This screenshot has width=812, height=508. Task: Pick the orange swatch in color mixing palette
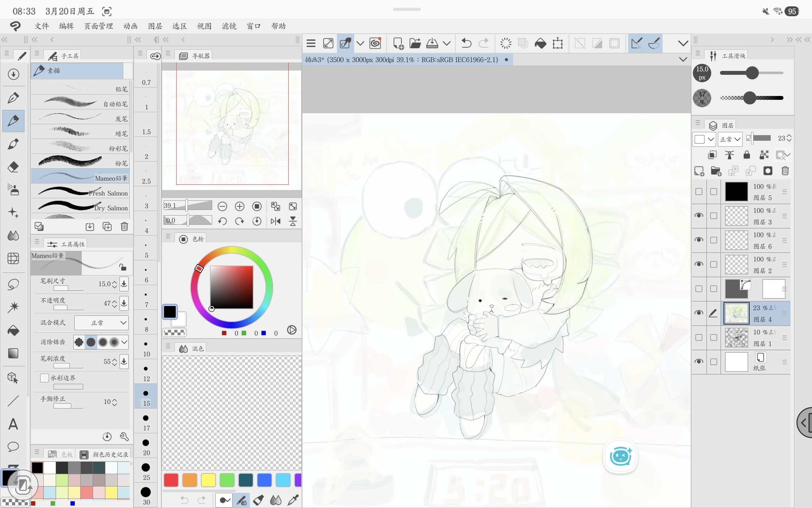(x=190, y=480)
